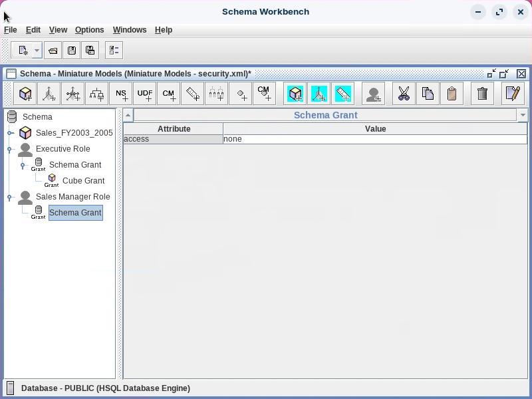Click the Add Hierarchy toolbar icon
Screen dimensions: 532x399
(x=97, y=94)
